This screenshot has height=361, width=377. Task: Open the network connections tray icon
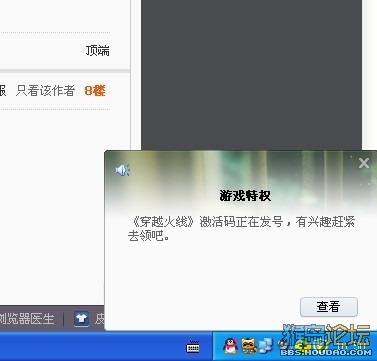pos(265,346)
